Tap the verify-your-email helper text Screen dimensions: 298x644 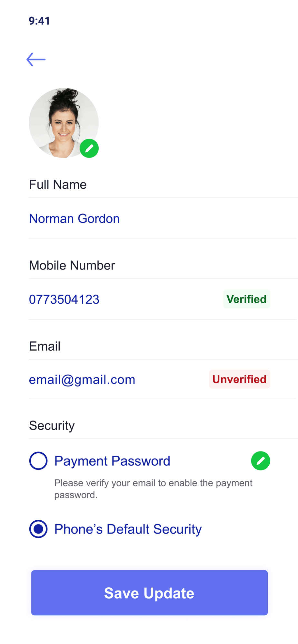pyautogui.click(x=153, y=489)
